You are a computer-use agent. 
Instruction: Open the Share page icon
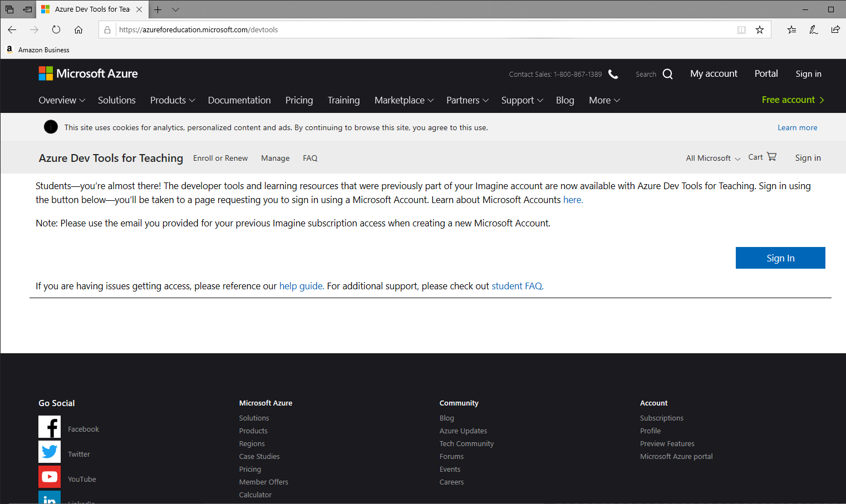pyautogui.click(x=835, y=30)
